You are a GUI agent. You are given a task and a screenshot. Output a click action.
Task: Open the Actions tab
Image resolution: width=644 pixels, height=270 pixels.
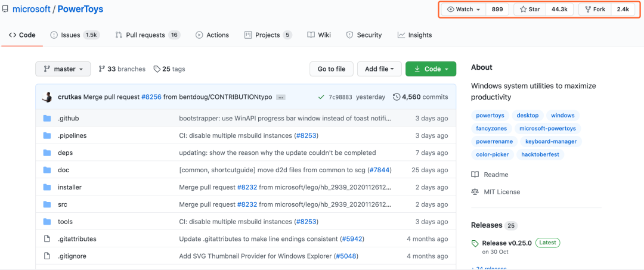(212, 35)
